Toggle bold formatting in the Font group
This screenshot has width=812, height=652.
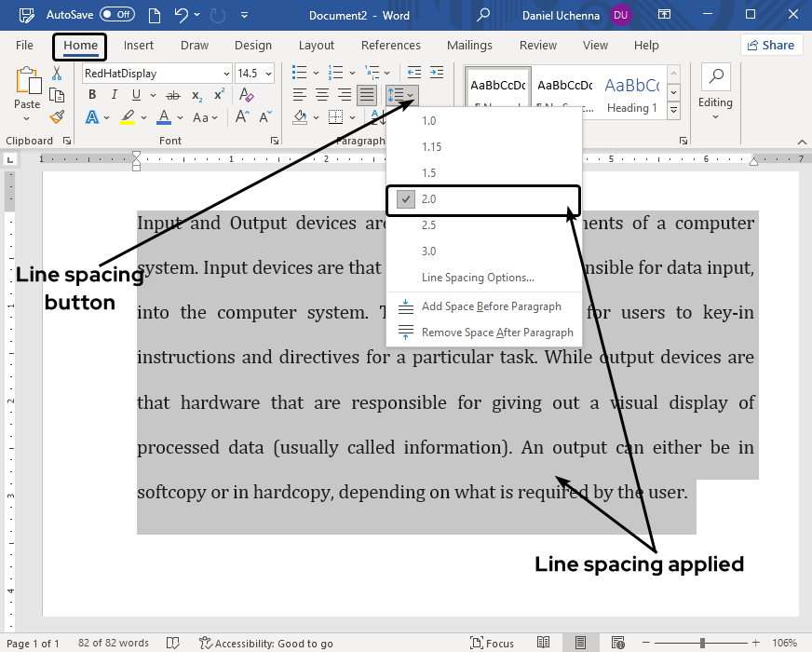(x=91, y=94)
